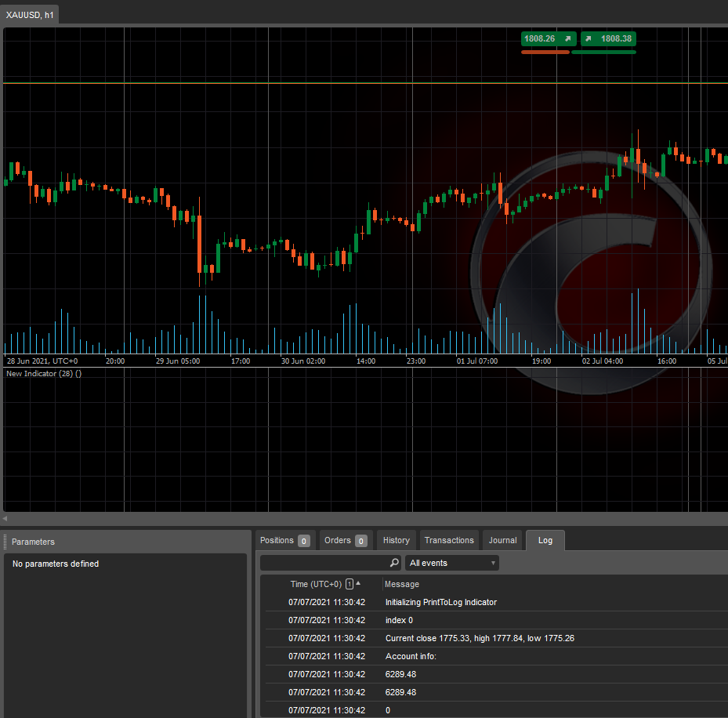
Task: Click the 1808.38 buy price button
Action: [x=608, y=38]
